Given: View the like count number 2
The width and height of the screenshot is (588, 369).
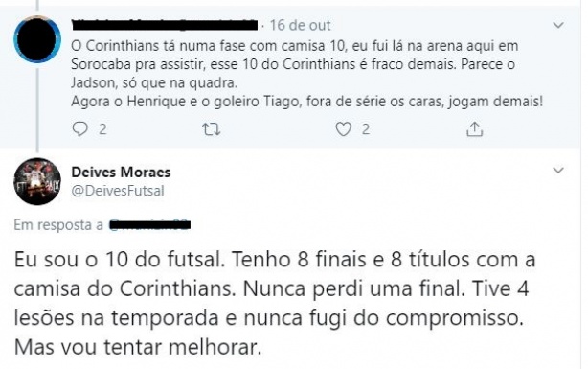Looking at the screenshot, I should (366, 130).
